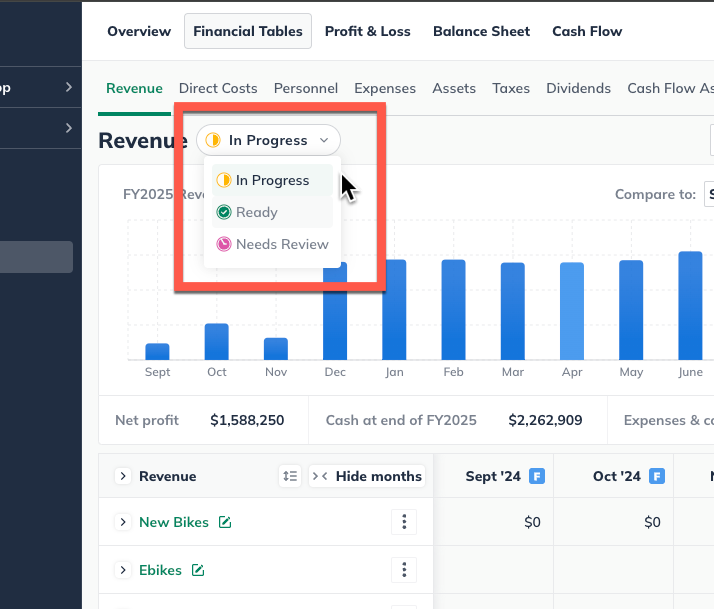Image resolution: width=714 pixels, height=609 pixels.
Task: Switch to the Personnel sub-tab
Action: click(x=306, y=88)
